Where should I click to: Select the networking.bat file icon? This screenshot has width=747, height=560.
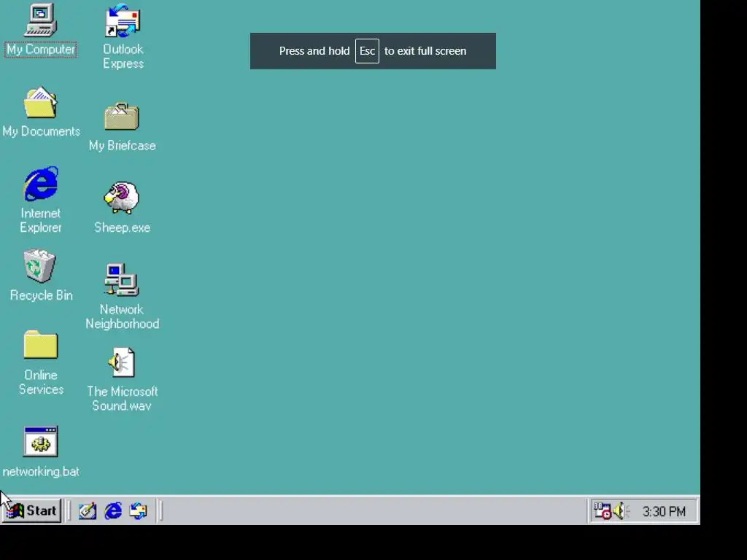[x=41, y=441]
